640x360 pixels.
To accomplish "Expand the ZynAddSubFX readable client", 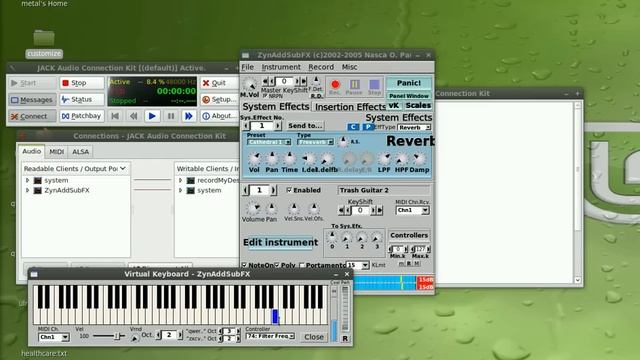I will (x=27, y=190).
